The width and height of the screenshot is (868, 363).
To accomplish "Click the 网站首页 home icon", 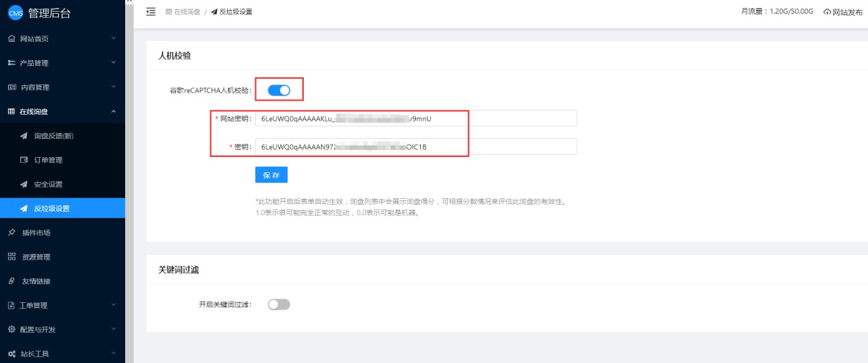I will point(11,38).
